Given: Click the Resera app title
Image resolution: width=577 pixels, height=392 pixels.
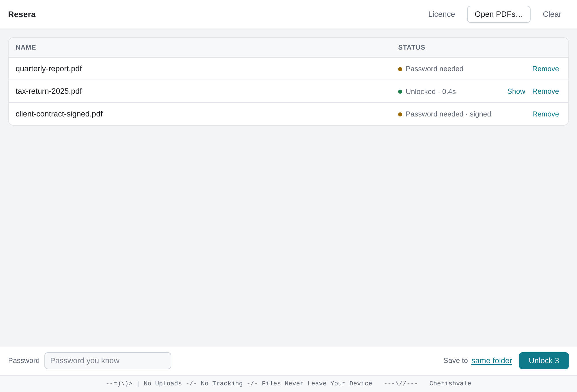Looking at the screenshot, I should click(22, 14).
